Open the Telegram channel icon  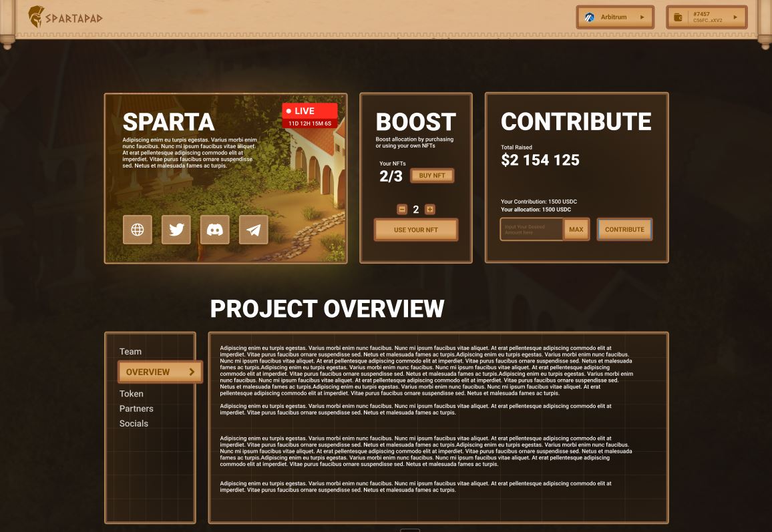(x=253, y=230)
